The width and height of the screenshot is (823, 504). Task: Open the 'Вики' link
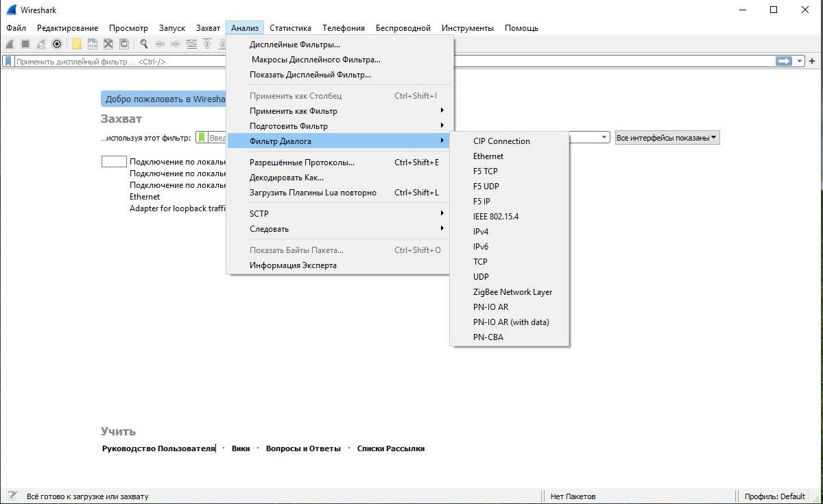(241, 448)
